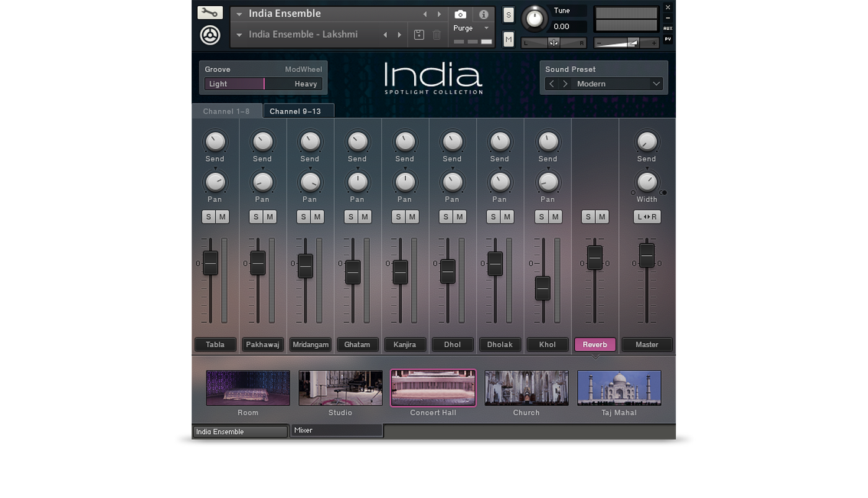Click the Reverb channel volume fader
This screenshot has height=498, width=868.
click(595, 257)
